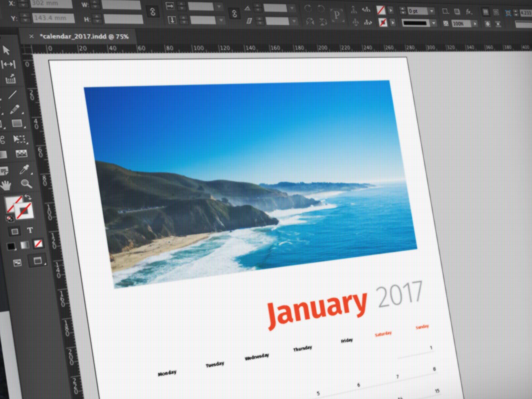Switch to calendar_2017.indd document tab
532x399 pixels.
click(x=84, y=36)
